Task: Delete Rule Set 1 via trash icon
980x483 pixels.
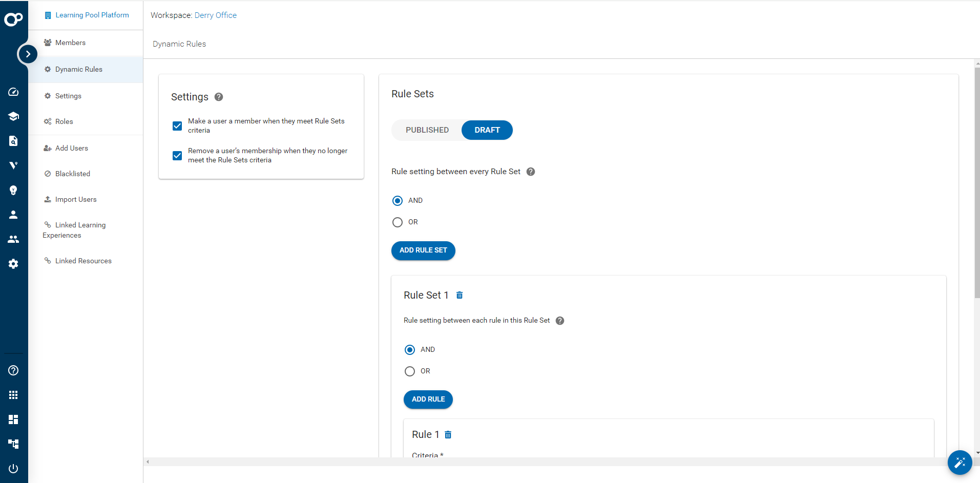Action: 460,295
